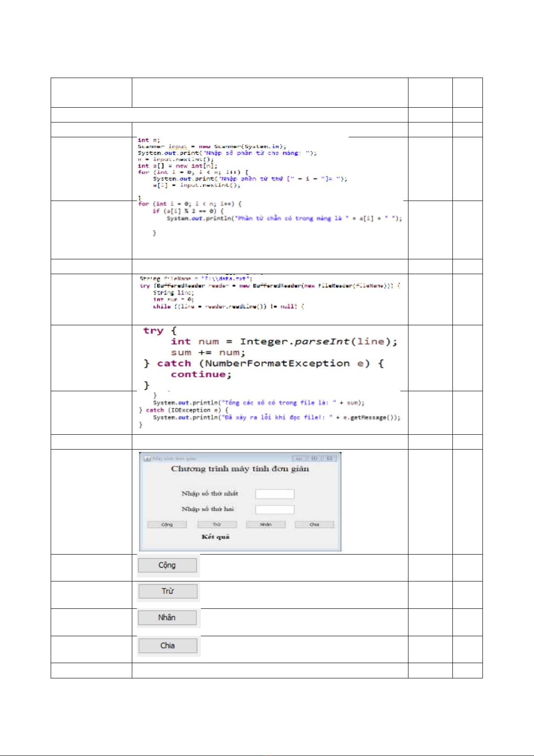This screenshot has height=756, width=534.
Task: Minimize the calculator window
Action: (300, 458)
